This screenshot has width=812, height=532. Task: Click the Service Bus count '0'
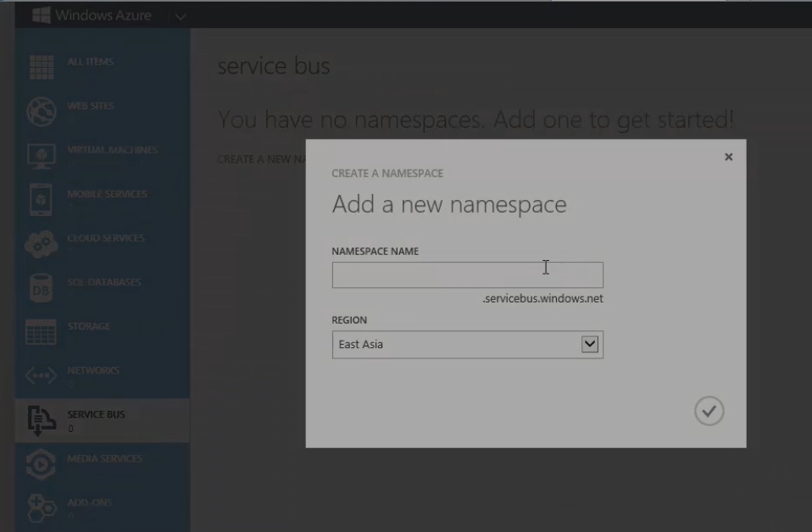point(70,429)
